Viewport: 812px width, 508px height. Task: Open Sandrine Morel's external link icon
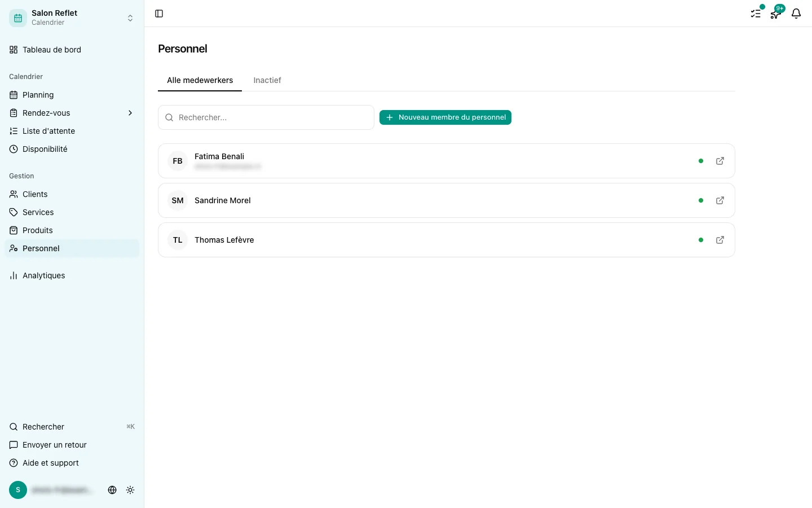[x=720, y=200]
